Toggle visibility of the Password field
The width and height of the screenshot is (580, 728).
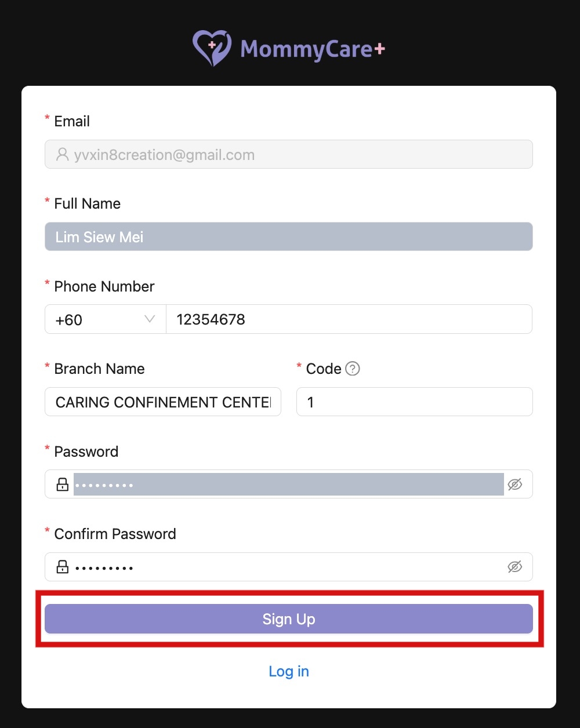[x=516, y=484]
